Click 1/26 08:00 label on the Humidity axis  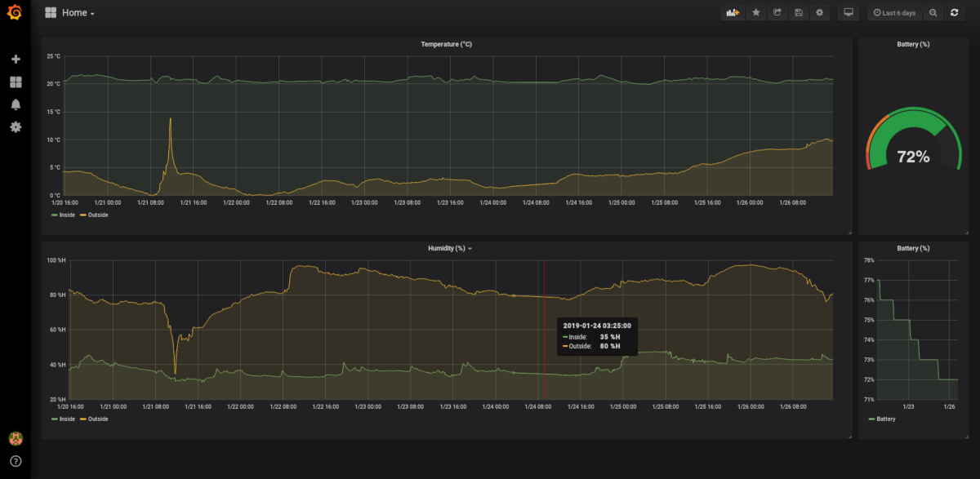pos(793,406)
